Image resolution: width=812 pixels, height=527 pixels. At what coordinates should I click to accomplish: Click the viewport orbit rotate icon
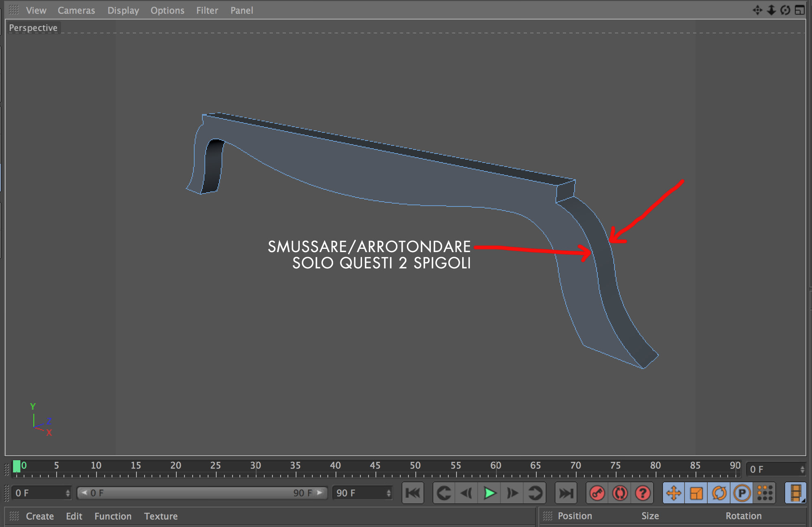tap(785, 10)
